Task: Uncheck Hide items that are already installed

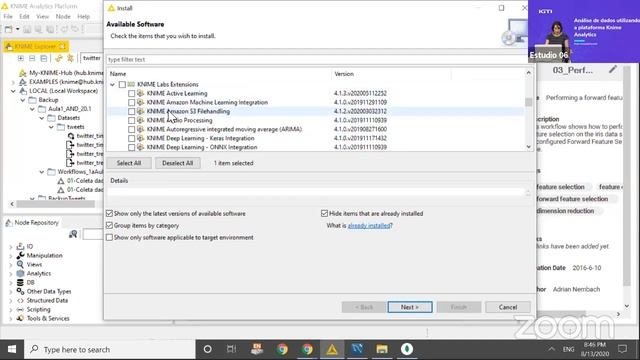Action: pyautogui.click(x=324, y=213)
